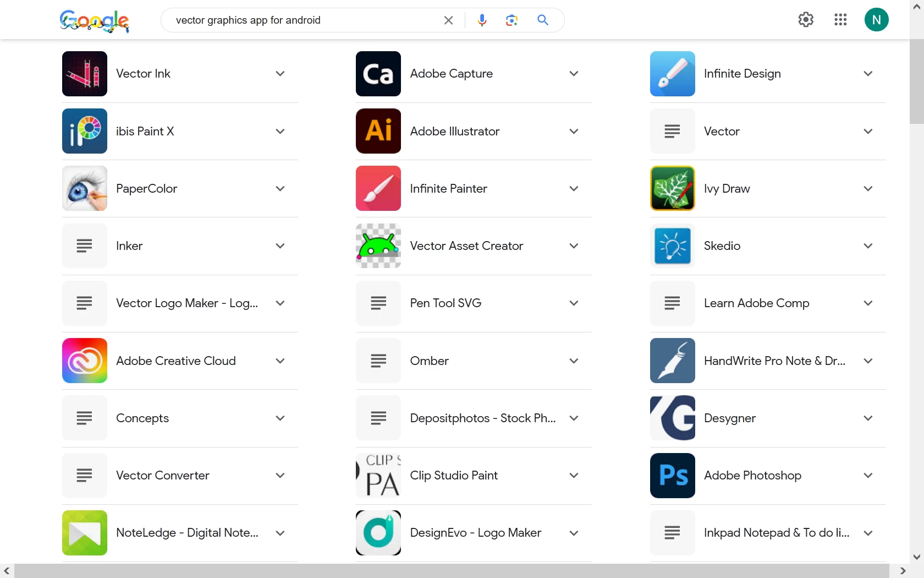The image size is (924, 578).
Task: Select the Omber app name
Action: pos(430,361)
